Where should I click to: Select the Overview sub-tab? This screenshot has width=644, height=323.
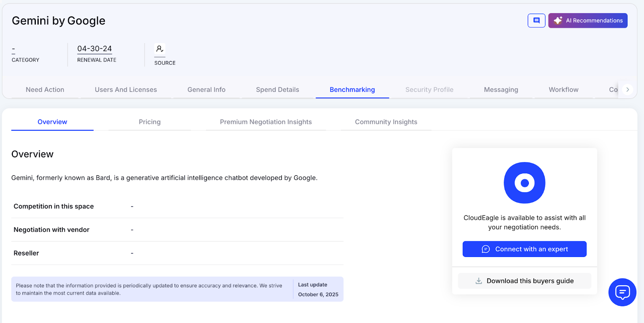[x=52, y=122]
